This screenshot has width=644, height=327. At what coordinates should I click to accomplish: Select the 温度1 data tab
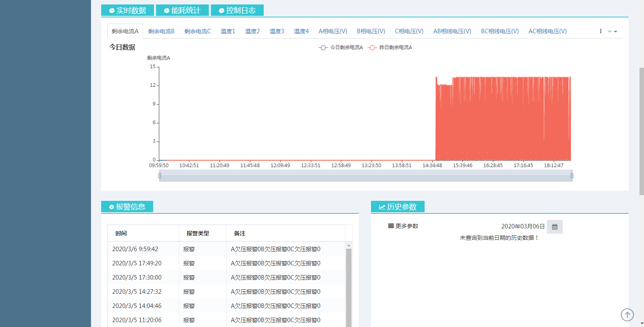pyautogui.click(x=228, y=31)
